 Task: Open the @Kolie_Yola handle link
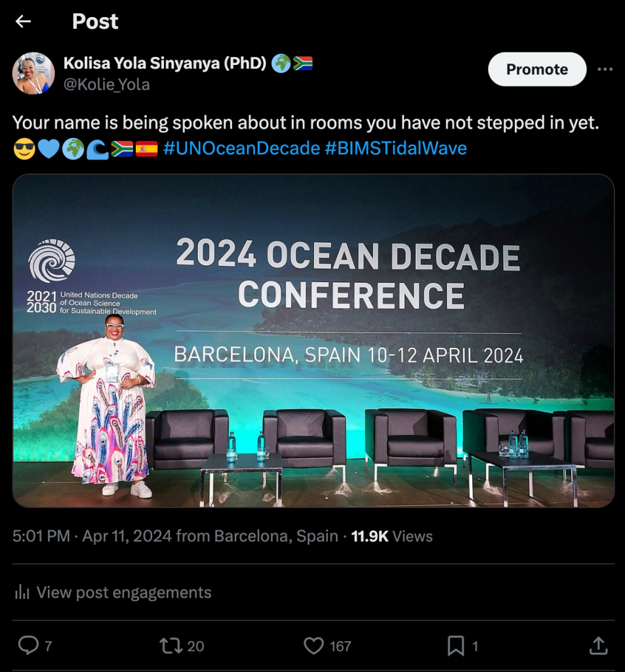[x=107, y=85]
